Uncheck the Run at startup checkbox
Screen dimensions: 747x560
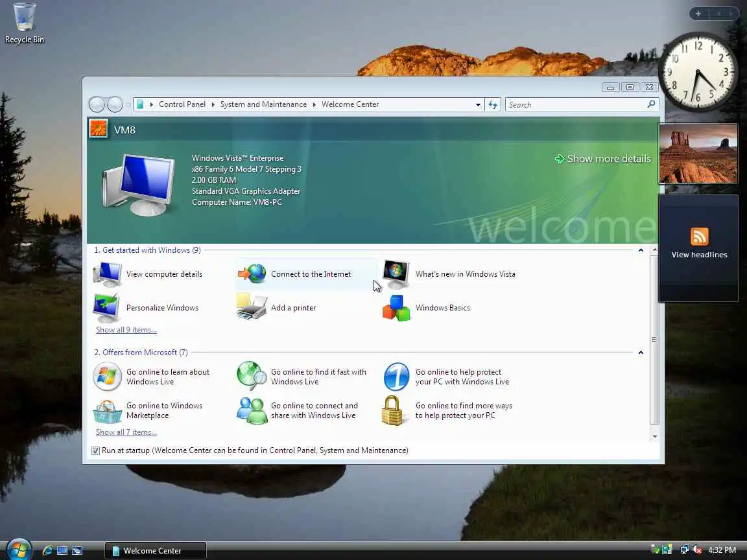[95, 450]
